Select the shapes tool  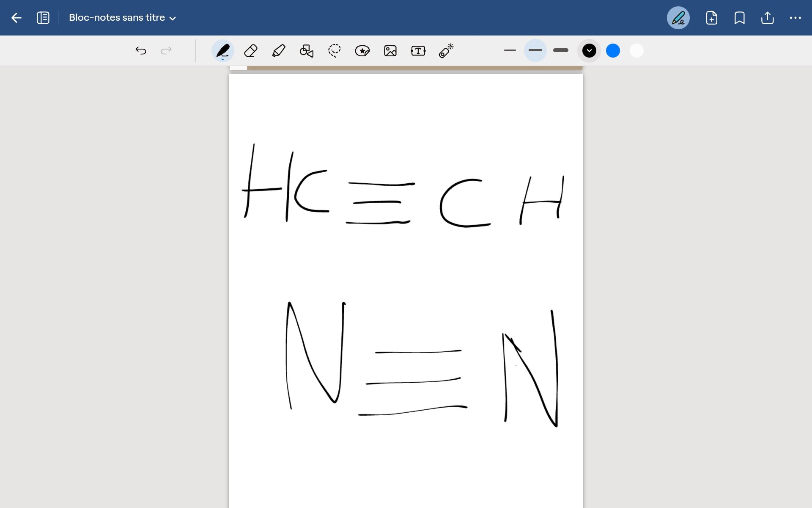307,51
